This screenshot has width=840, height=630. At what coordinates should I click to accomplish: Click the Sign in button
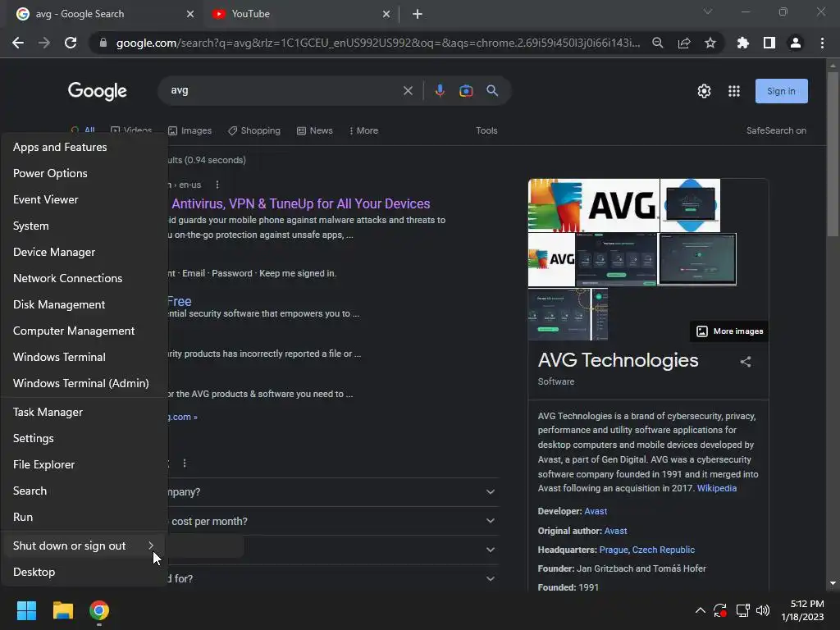pos(781,91)
